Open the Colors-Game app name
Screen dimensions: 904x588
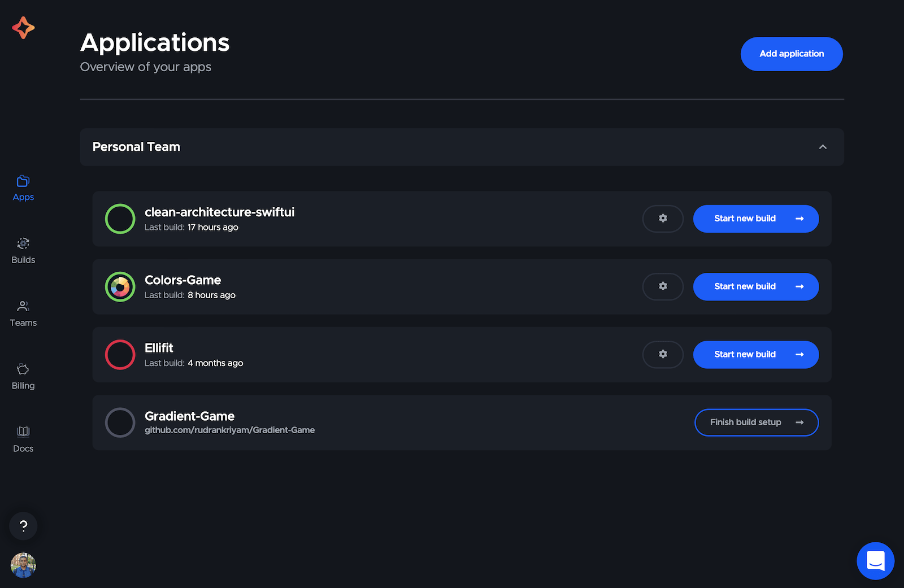(182, 280)
